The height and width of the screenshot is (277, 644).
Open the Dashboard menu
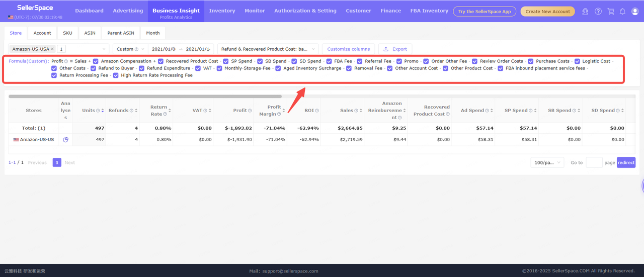click(89, 11)
